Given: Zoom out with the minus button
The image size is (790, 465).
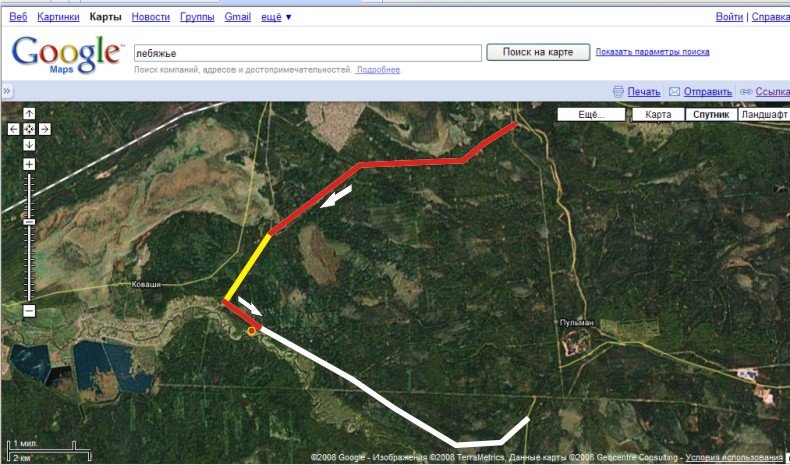Looking at the screenshot, I should pyautogui.click(x=29, y=311).
